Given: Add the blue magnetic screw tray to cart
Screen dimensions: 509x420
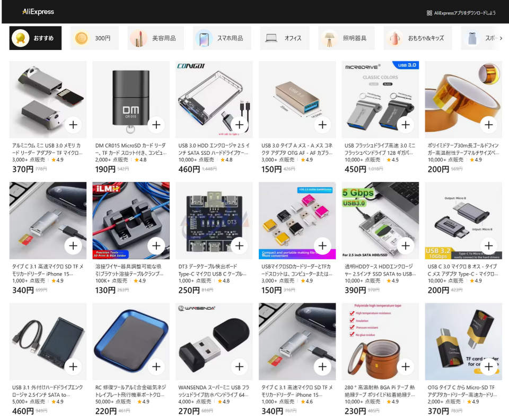Looking at the screenshot, I should tap(156, 366).
